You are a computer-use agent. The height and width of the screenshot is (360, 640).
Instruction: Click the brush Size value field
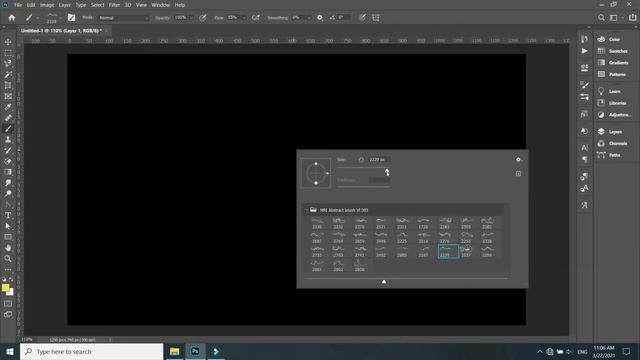click(x=379, y=160)
